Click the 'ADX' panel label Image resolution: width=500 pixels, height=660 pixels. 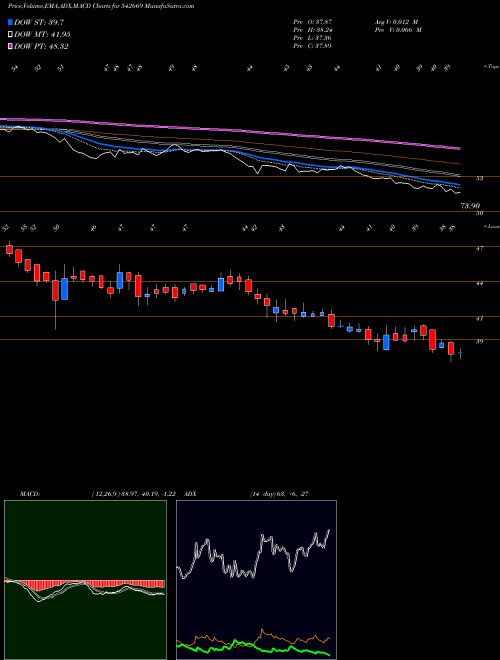point(190,494)
